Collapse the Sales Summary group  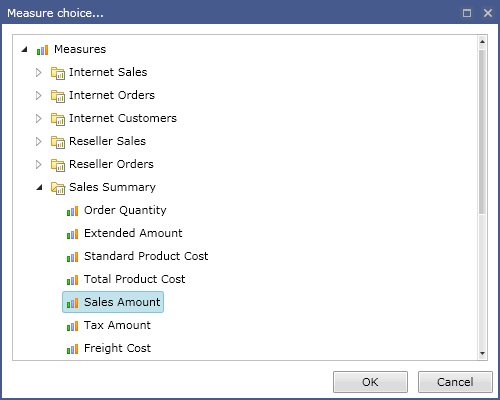pos(40,187)
